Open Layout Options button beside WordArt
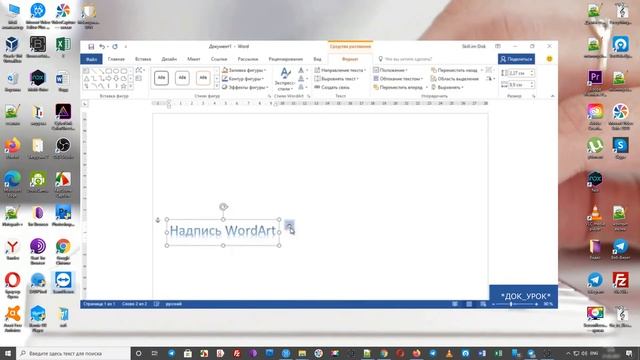 coord(289,226)
